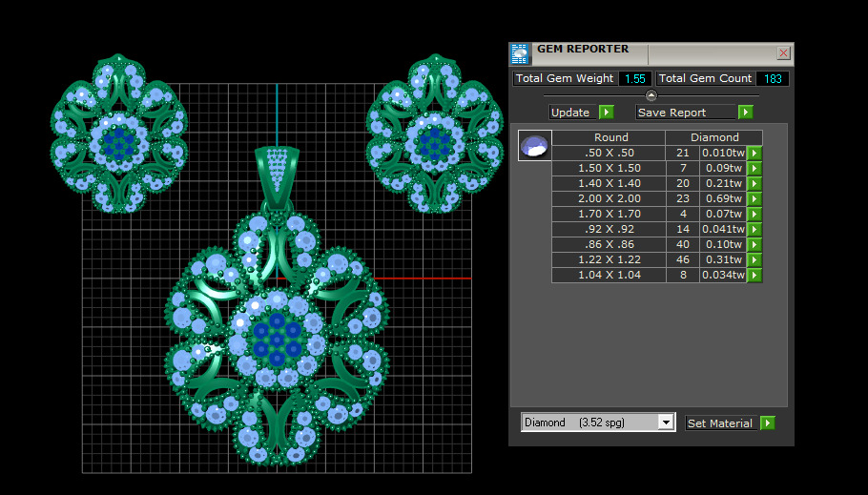The height and width of the screenshot is (495, 868).
Task: Click the Round column header
Action: pyautogui.click(x=609, y=137)
